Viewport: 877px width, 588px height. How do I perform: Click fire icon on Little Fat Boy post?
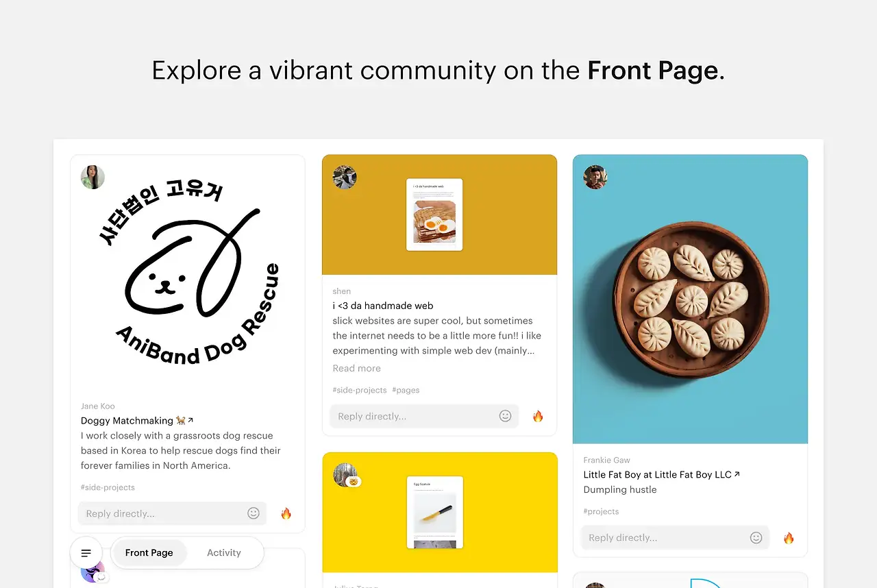click(x=789, y=538)
